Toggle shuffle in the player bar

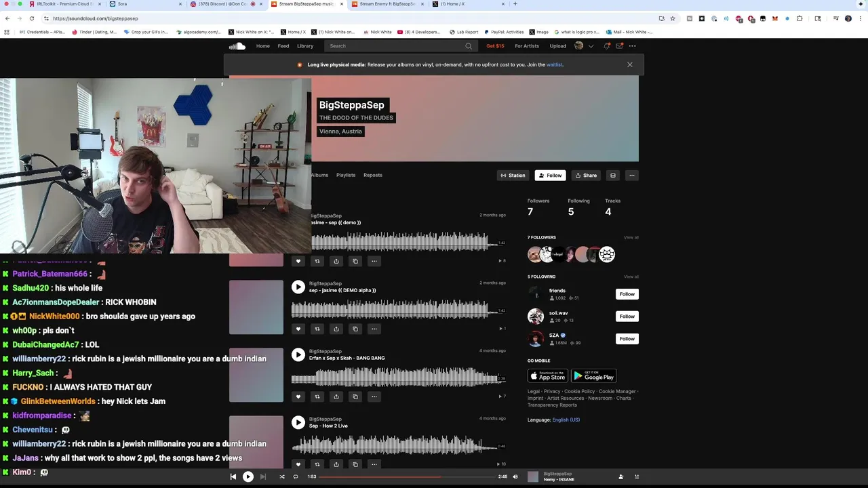[282, 476]
